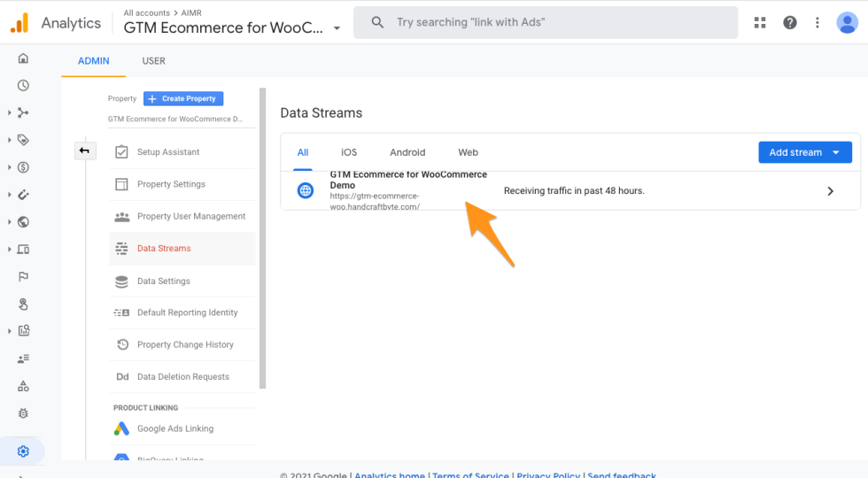Click the Monetization dollar icon in sidebar

click(x=23, y=167)
